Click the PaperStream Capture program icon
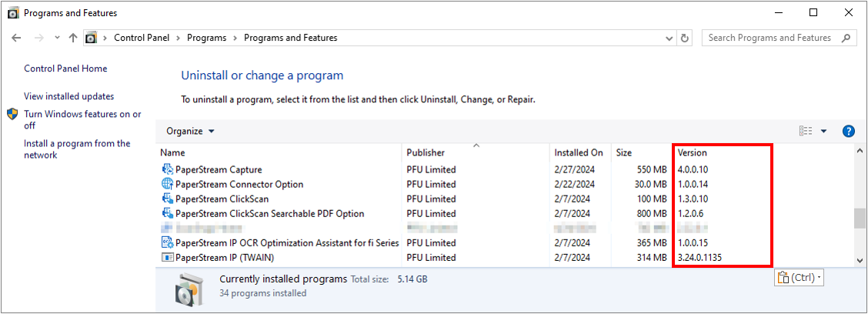 coord(167,169)
